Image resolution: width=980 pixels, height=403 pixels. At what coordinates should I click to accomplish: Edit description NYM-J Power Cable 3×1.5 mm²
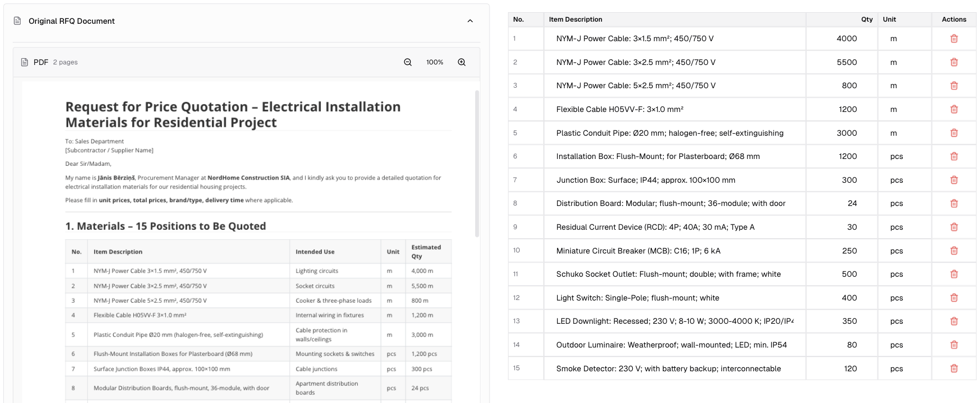[674, 39]
